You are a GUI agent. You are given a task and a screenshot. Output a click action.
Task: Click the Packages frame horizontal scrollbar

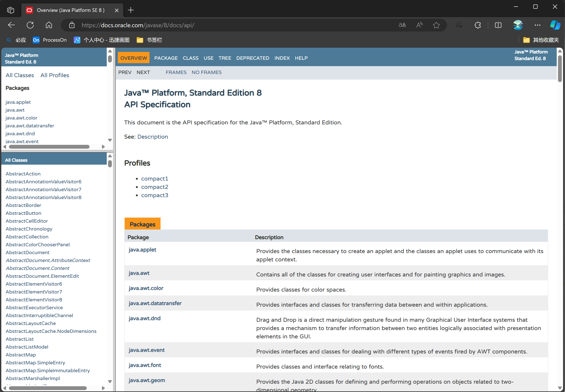point(49,147)
